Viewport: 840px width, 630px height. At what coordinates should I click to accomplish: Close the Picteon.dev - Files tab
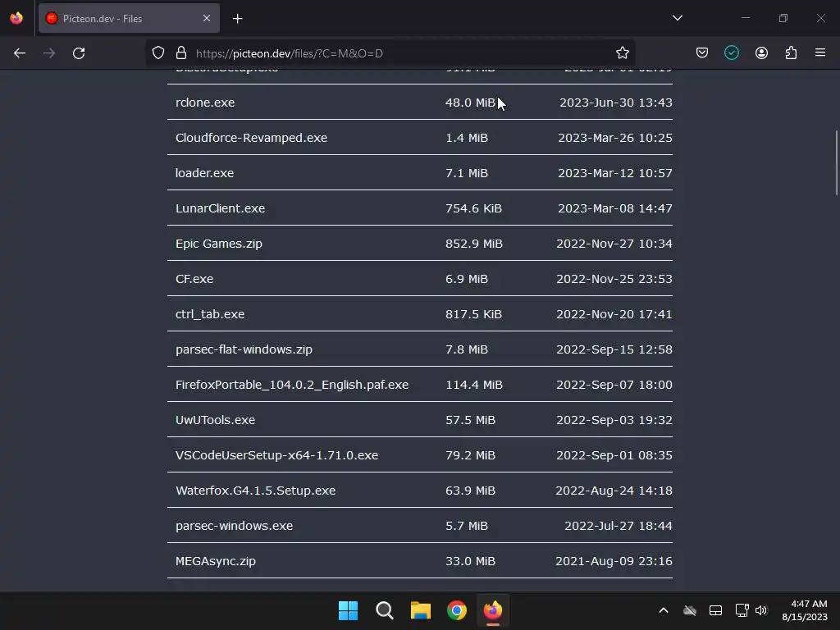[x=207, y=19]
